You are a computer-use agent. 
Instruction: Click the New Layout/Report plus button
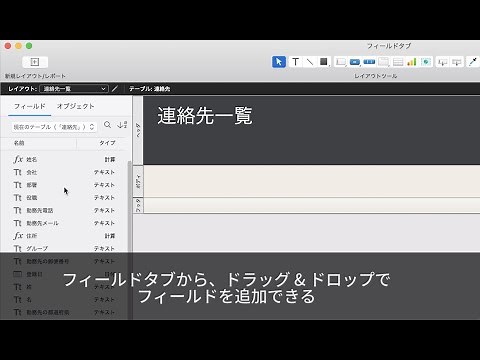click(35, 62)
